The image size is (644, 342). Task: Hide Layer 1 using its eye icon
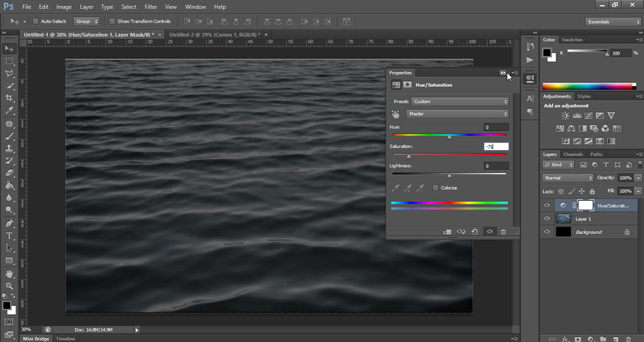click(x=546, y=218)
